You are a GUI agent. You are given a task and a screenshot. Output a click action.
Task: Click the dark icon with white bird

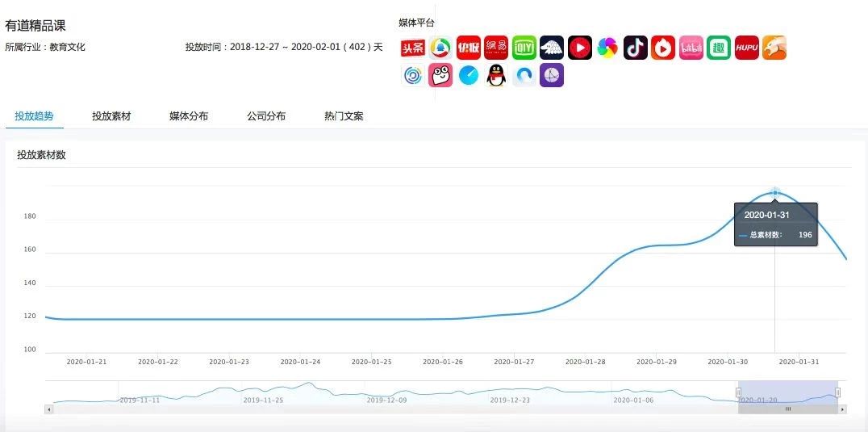click(x=552, y=48)
